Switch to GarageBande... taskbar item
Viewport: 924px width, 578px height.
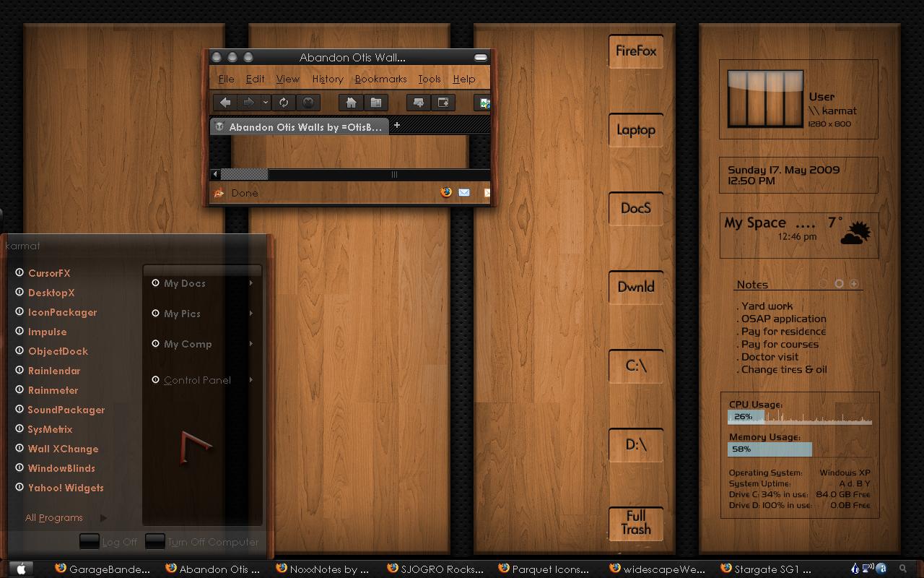[103, 569]
